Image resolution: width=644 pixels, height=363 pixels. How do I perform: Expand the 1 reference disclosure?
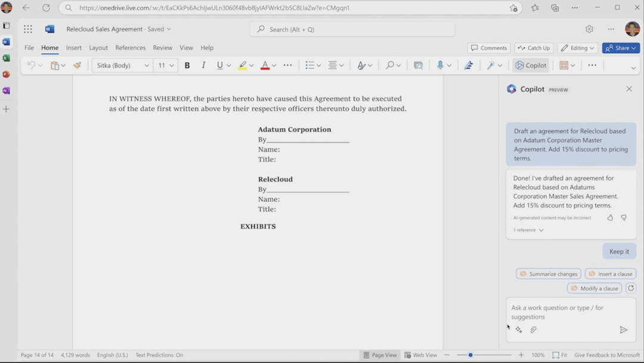tap(529, 230)
